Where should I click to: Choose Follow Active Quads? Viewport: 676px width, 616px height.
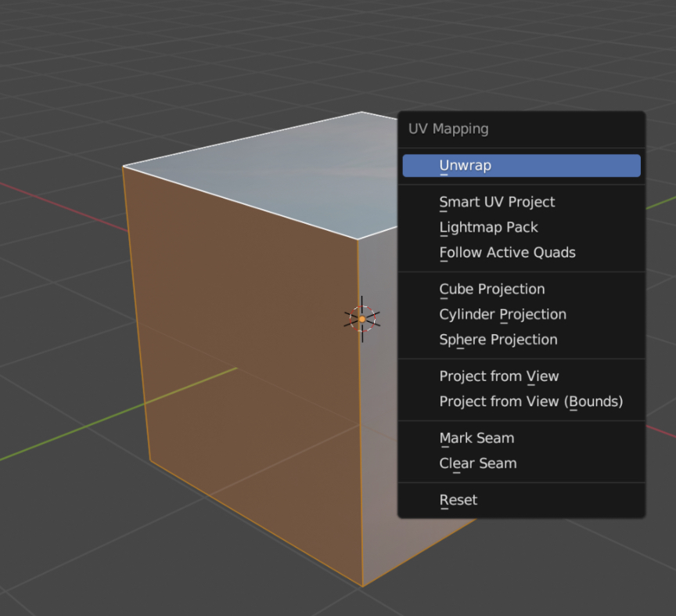pos(507,253)
